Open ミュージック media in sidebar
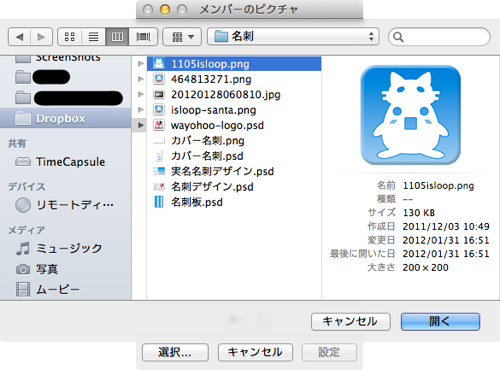The width and height of the screenshot is (500, 370). tap(66, 248)
